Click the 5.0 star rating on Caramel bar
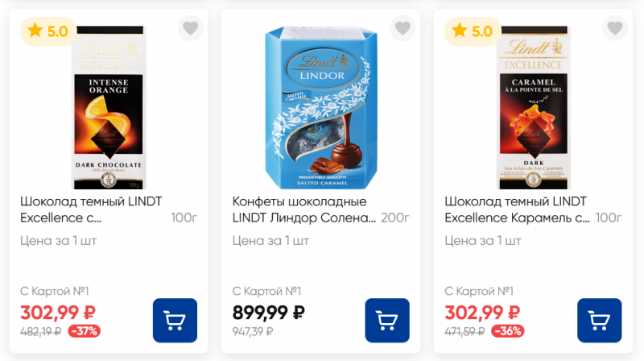644x361 pixels. coord(473,31)
